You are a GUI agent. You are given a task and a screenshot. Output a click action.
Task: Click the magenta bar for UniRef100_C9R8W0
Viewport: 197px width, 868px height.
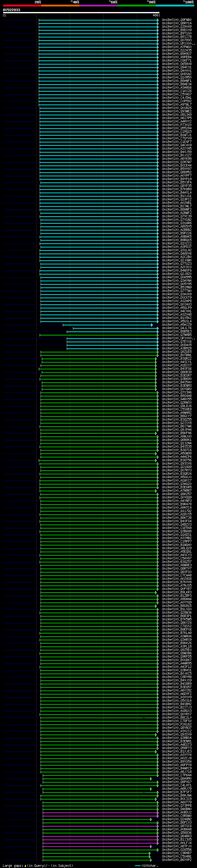[x=100, y=816]
